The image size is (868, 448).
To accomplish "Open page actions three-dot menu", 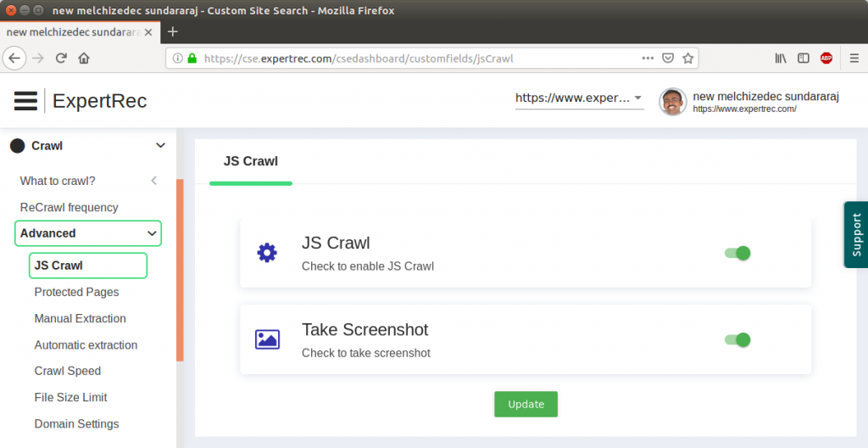I will [648, 59].
